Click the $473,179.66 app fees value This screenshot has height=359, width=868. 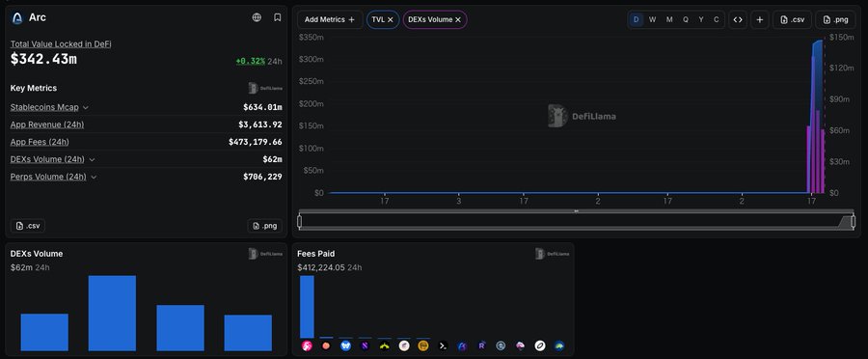[x=256, y=143]
